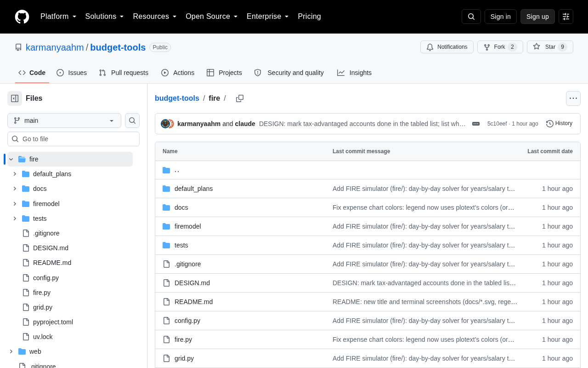This screenshot has height=368, width=588.
Task: Open the appearance settings icon button
Action: tap(566, 17)
